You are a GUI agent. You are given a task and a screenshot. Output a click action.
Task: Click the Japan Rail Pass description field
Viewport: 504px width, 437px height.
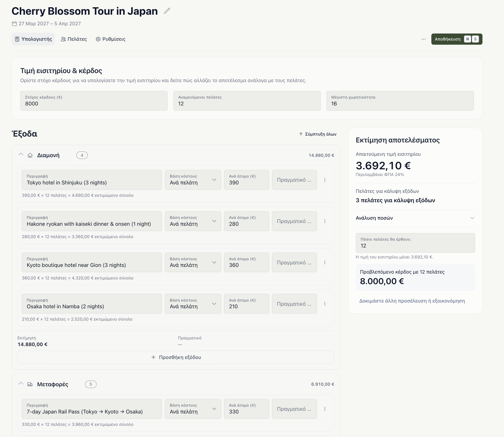click(92, 409)
